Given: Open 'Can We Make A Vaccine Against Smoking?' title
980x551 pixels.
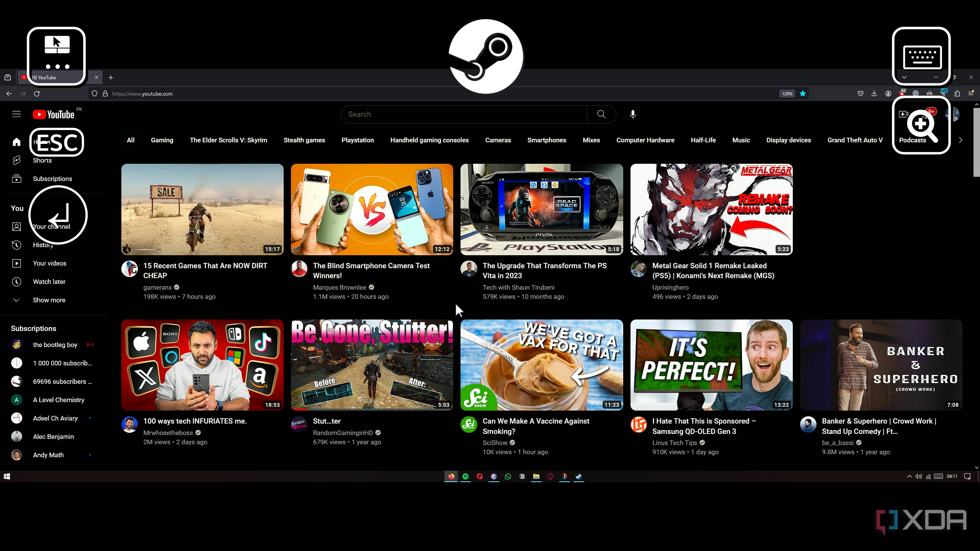Looking at the screenshot, I should point(536,426).
